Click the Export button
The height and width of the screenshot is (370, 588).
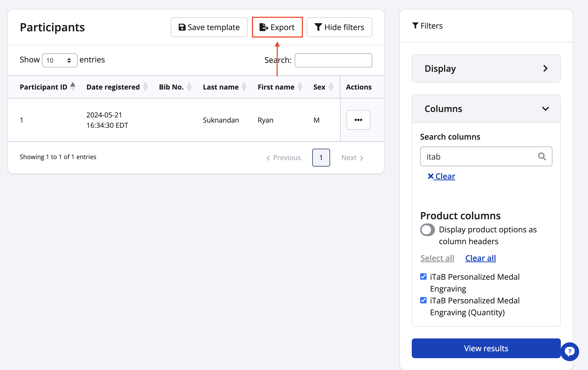[x=277, y=27]
